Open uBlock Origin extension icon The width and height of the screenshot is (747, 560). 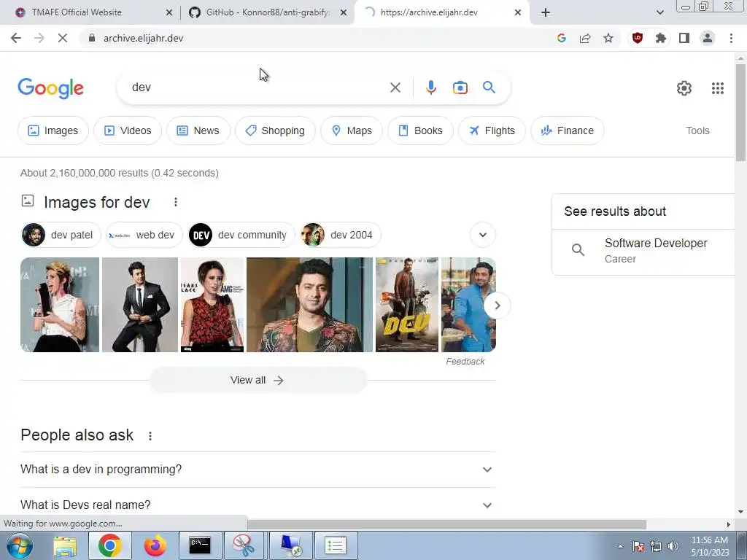pos(638,38)
